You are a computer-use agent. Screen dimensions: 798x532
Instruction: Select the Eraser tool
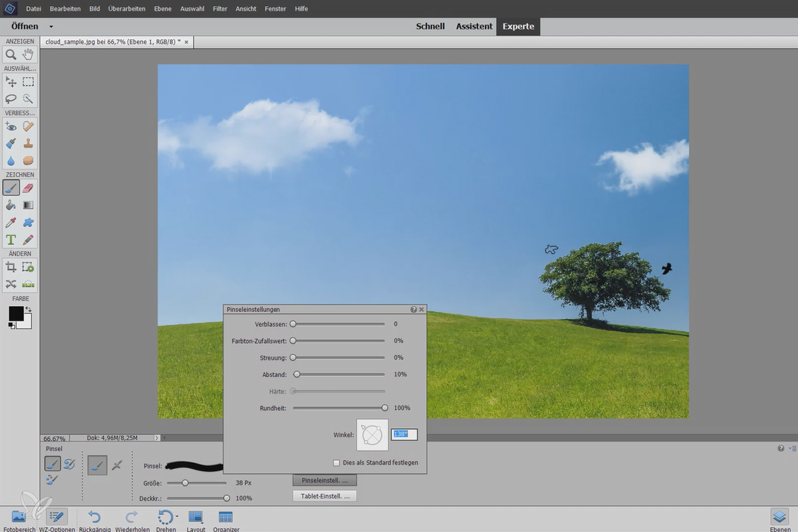point(28,188)
